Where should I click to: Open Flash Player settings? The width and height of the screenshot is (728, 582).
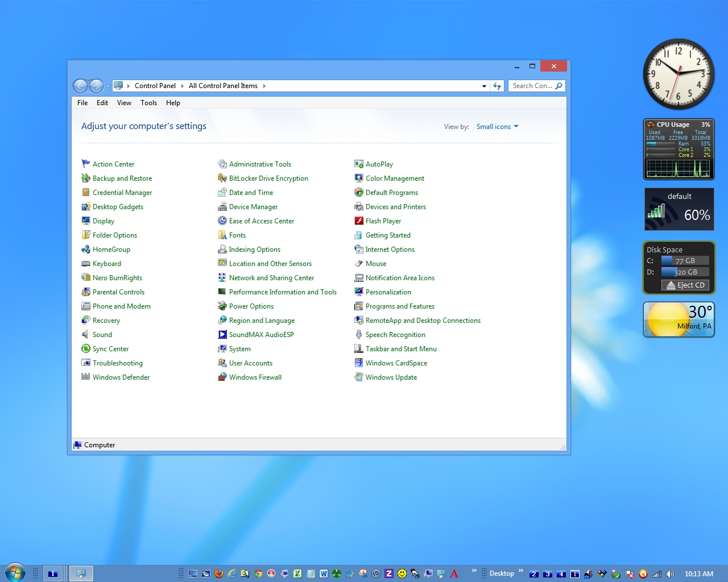pos(383,221)
